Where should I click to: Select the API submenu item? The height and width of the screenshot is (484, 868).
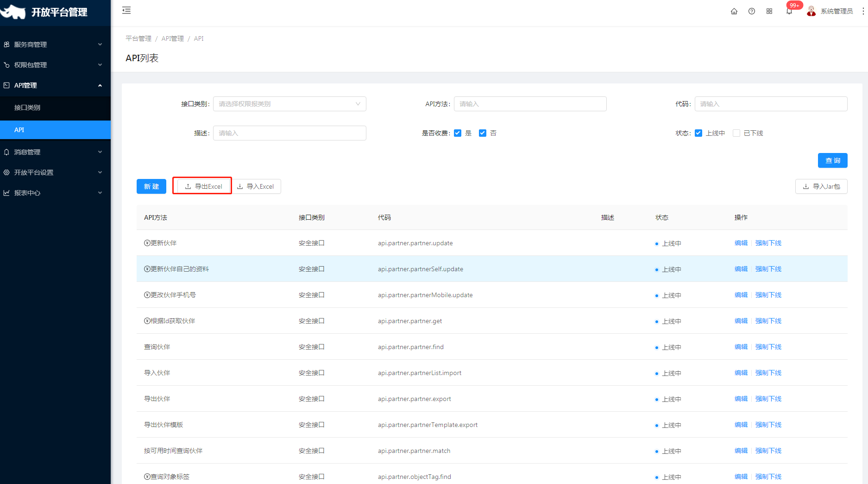tap(55, 130)
